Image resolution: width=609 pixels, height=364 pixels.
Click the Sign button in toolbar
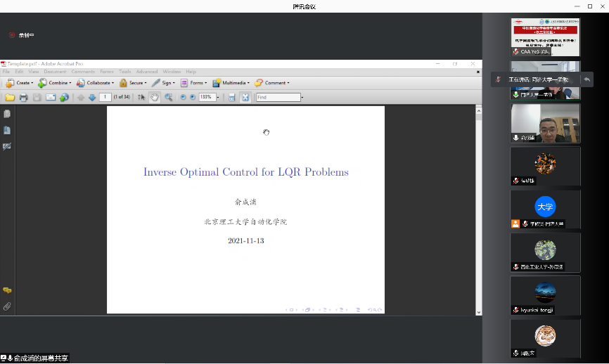(x=163, y=83)
